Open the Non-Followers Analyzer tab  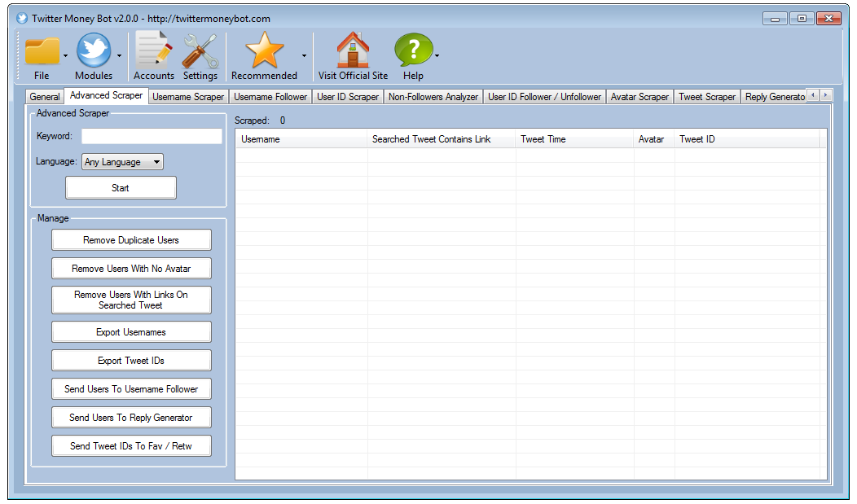(433, 97)
